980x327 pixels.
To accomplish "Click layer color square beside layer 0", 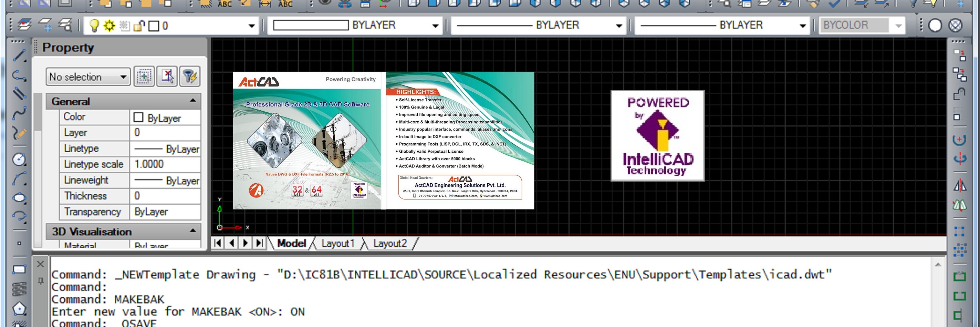I will point(153,26).
